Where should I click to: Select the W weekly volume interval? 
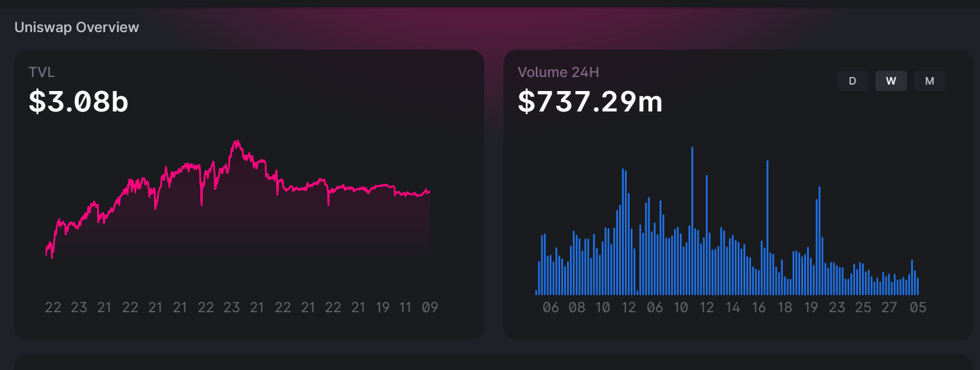[891, 81]
